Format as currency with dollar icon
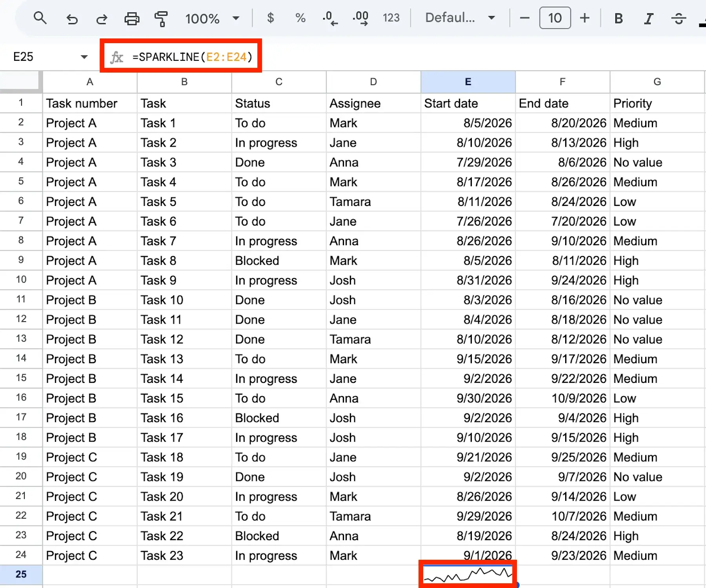This screenshot has height=588, width=706. [x=270, y=18]
